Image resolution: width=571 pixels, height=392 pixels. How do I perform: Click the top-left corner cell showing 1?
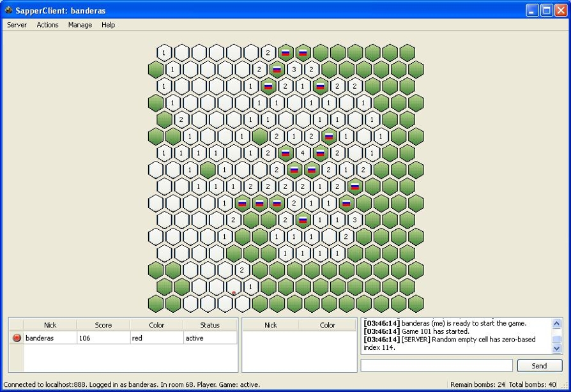164,53
